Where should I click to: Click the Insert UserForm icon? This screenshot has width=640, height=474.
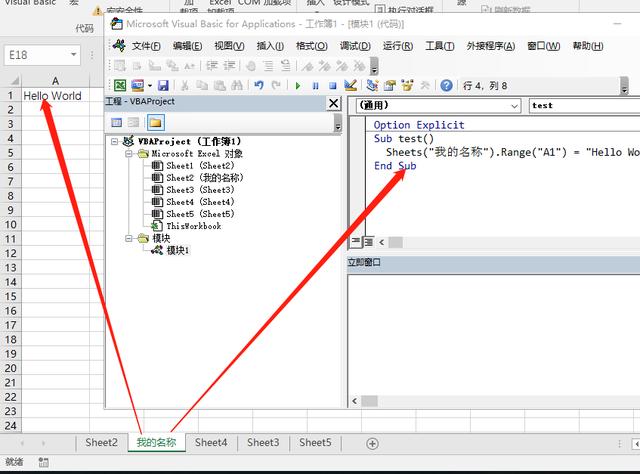coord(138,85)
